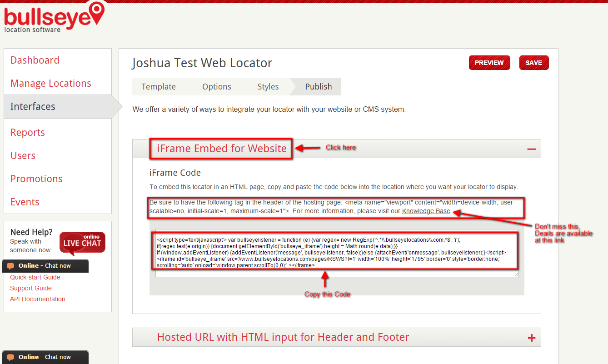Open the Dashboard section
The image size is (608, 364).
[35, 60]
